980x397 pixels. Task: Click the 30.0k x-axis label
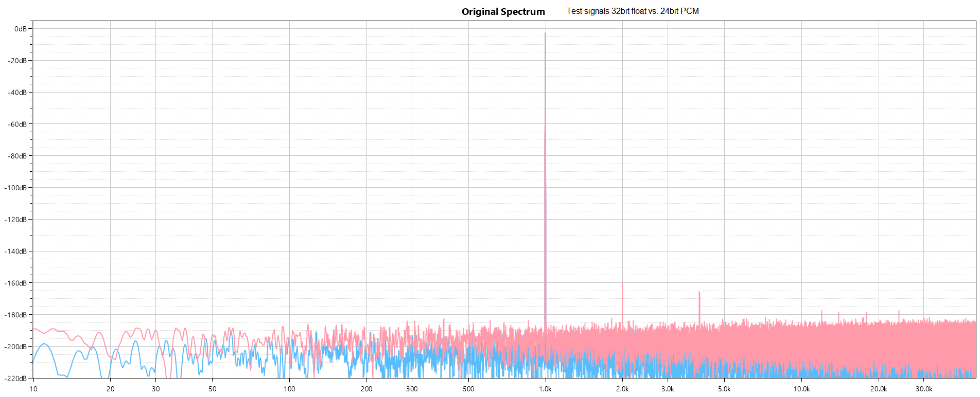[x=924, y=389]
